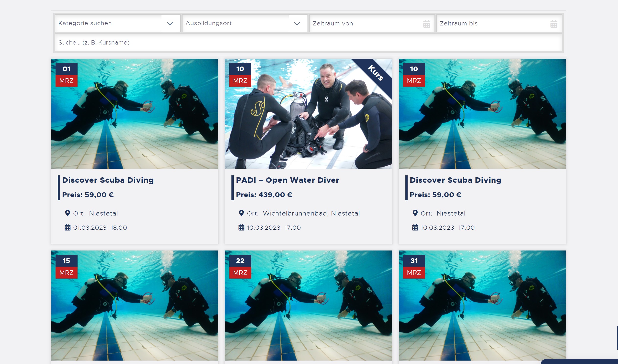Click calendar icon in Zeitraum bis field
Screen dimensions: 618x364
(x=553, y=24)
